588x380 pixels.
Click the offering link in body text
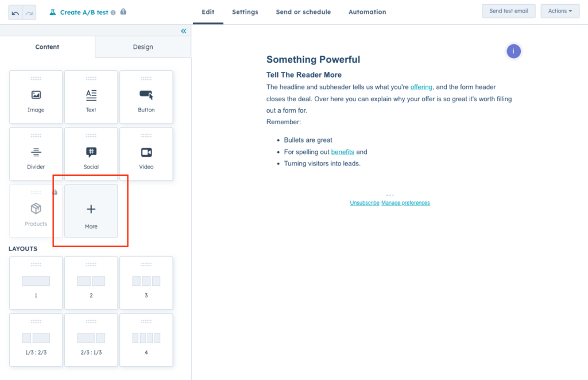tap(421, 87)
